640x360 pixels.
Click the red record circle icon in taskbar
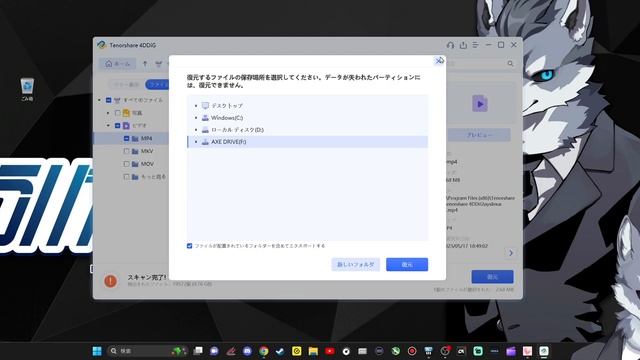tap(412, 351)
